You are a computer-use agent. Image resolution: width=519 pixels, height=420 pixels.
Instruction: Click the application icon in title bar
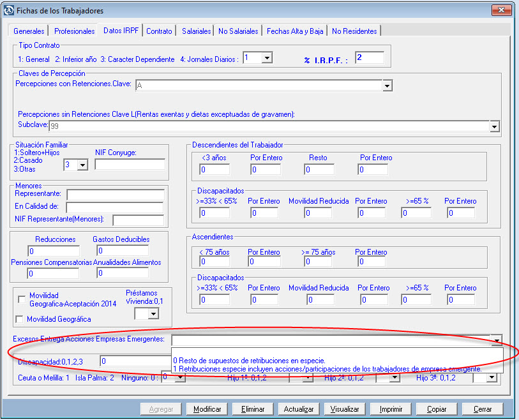9,10
